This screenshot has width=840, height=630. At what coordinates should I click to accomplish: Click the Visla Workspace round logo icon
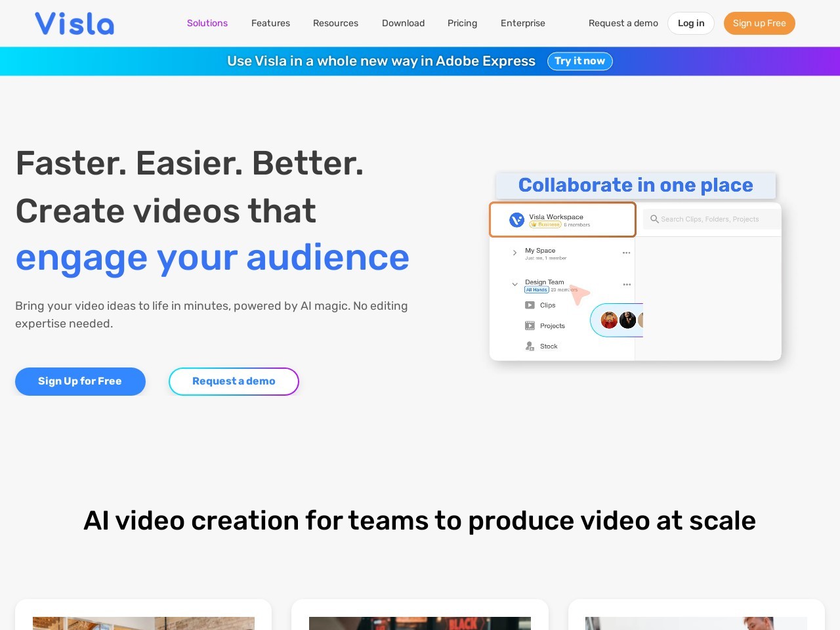pos(516,220)
